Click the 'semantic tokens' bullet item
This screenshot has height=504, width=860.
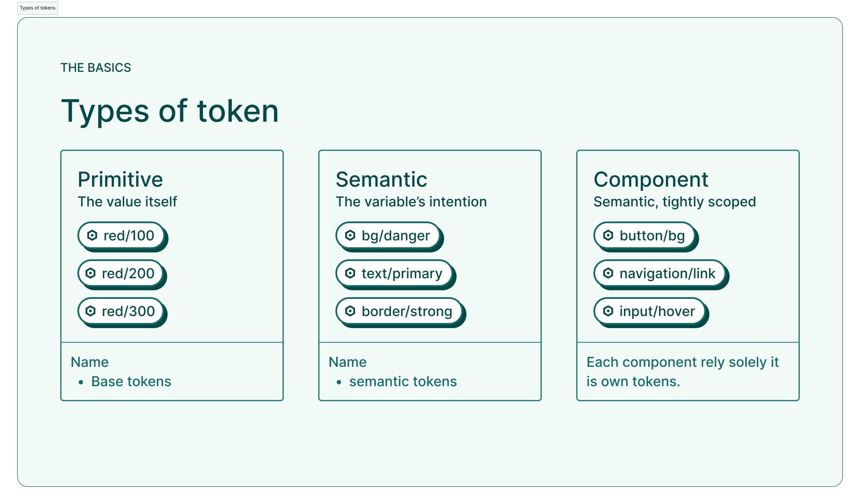pyautogui.click(x=403, y=381)
